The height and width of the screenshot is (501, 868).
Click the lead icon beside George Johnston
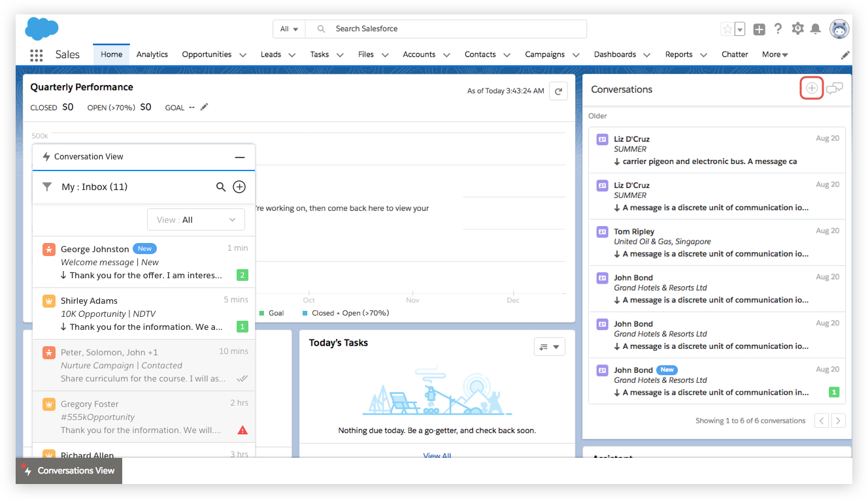tap(48, 249)
